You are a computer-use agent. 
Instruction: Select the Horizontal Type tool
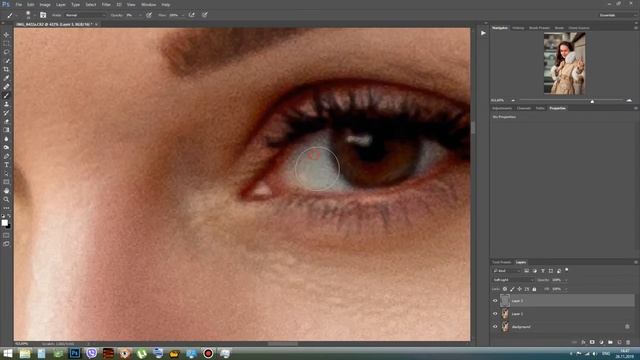point(6,164)
